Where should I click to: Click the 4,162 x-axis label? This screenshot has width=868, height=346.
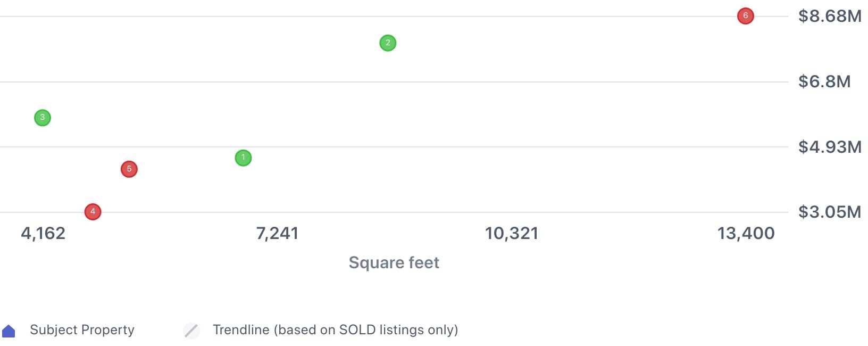[43, 233]
